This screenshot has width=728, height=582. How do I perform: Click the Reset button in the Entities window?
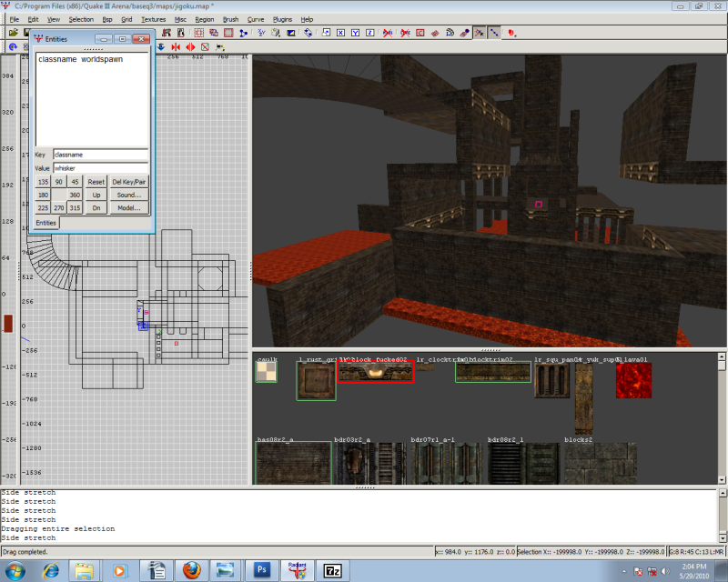96,182
